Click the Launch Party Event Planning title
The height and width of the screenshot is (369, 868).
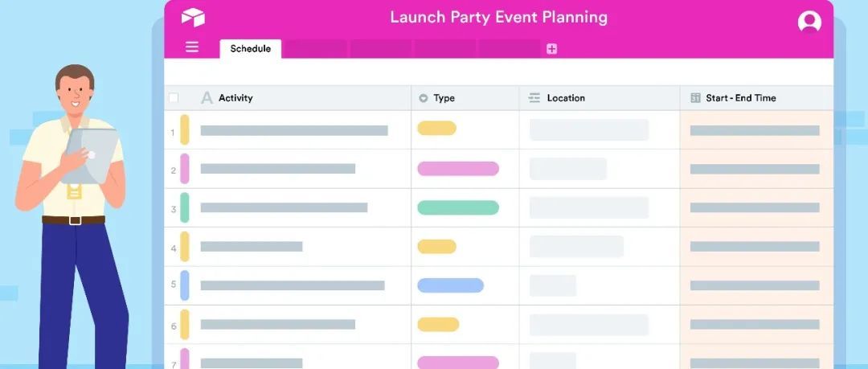coord(498,17)
